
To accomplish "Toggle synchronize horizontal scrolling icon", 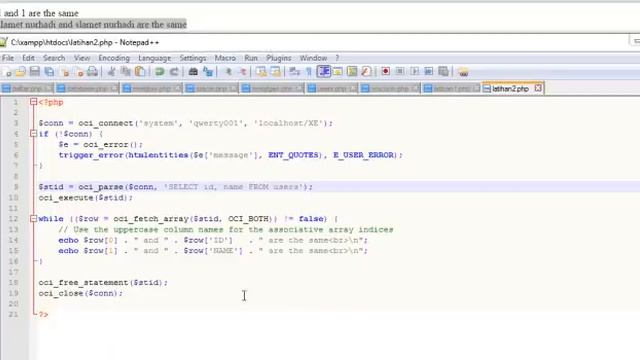I will [276, 72].
